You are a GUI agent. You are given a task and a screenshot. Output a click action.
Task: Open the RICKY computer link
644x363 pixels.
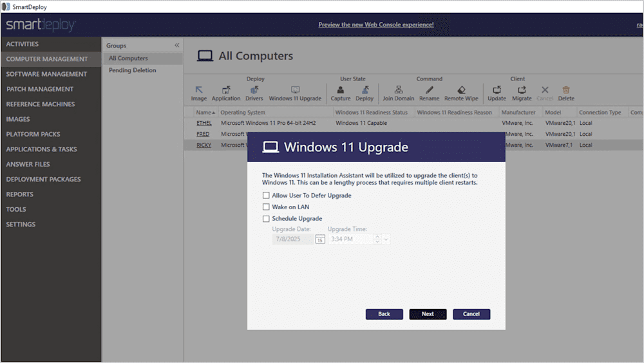[x=204, y=145]
